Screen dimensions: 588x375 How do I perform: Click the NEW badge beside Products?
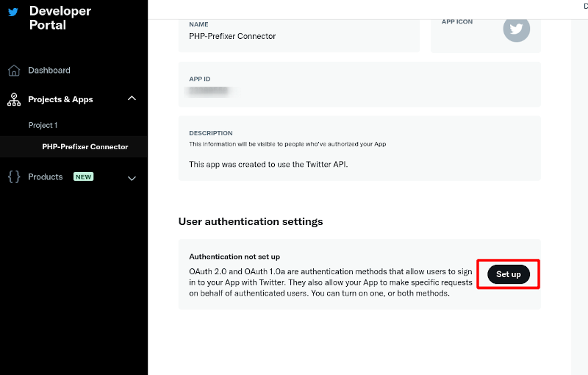click(83, 176)
